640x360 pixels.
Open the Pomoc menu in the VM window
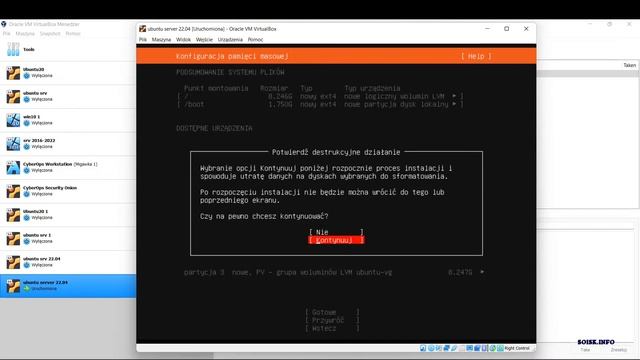tap(256, 40)
